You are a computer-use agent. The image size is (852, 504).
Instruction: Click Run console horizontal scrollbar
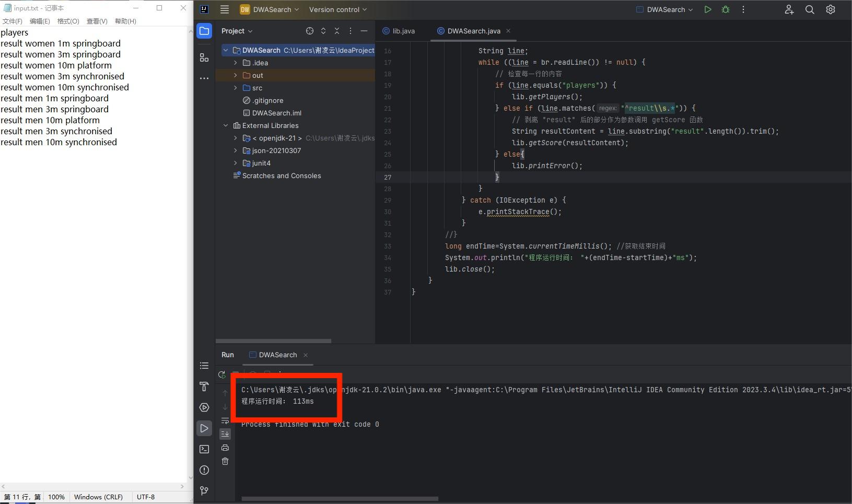click(x=340, y=499)
